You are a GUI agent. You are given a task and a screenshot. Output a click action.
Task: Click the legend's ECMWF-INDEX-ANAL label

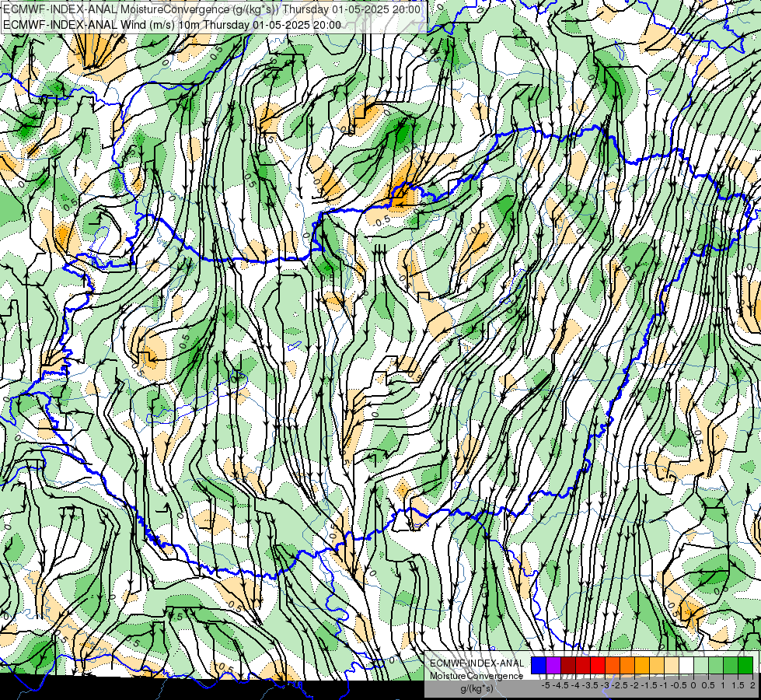[x=476, y=663]
